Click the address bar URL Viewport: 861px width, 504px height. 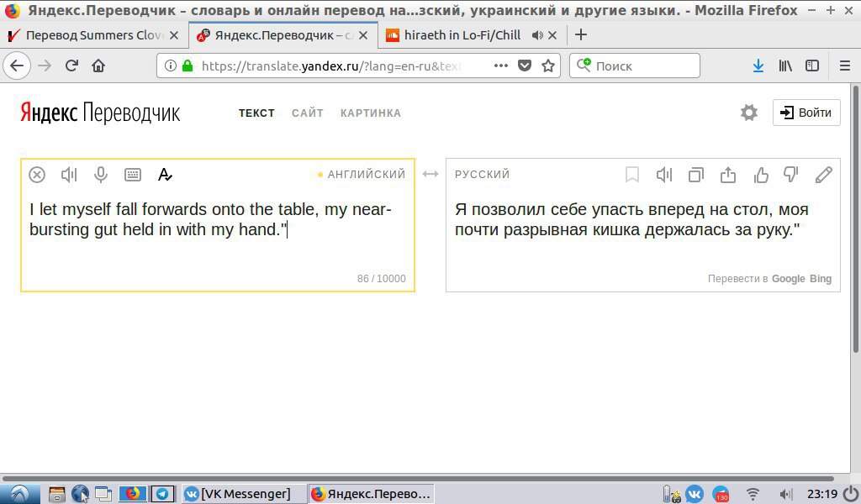pyautogui.click(x=331, y=66)
